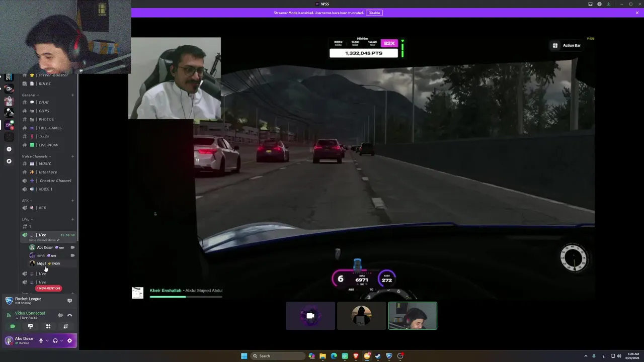Share your screen from voice panel
The image size is (644, 362).
[x=30, y=326]
